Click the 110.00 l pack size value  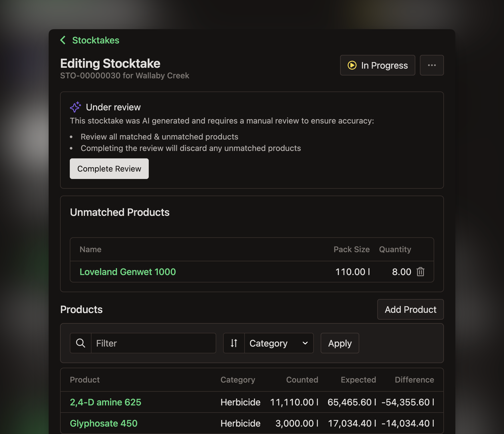[x=353, y=272]
